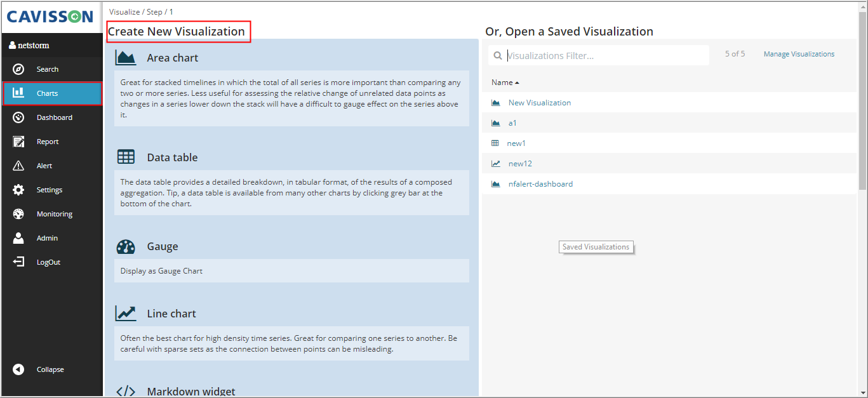Click the Search compass icon in sidebar
Image resolution: width=868 pixels, height=398 pixels.
(x=18, y=69)
